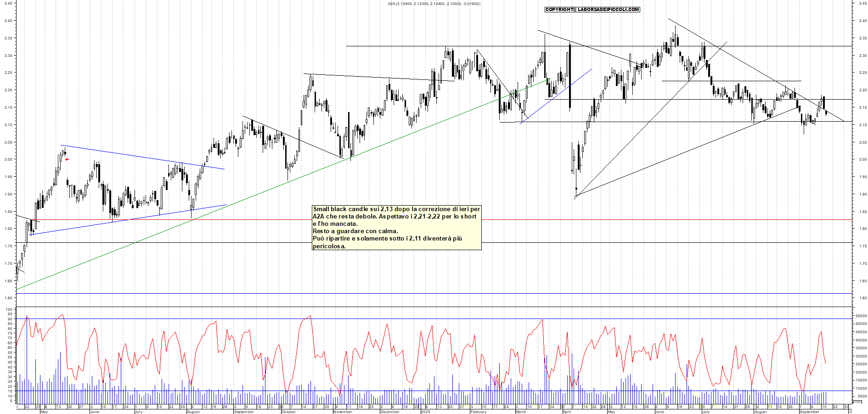Screen dimensions: 868x414
Task: Click the 55000 volume scale label
Action: [x=861, y=316]
